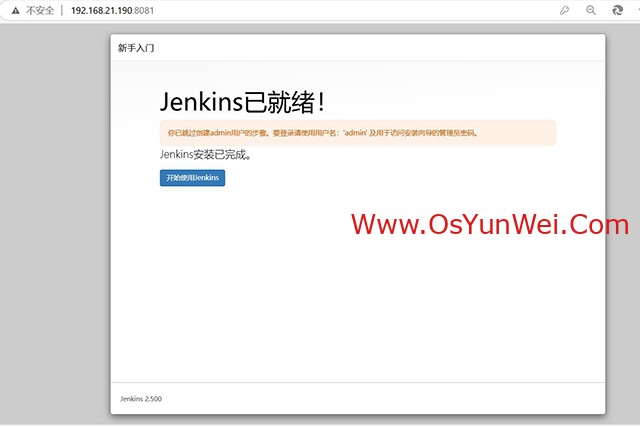Click the 不安全 security label
This screenshot has width=640, height=427.
(x=40, y=11)
